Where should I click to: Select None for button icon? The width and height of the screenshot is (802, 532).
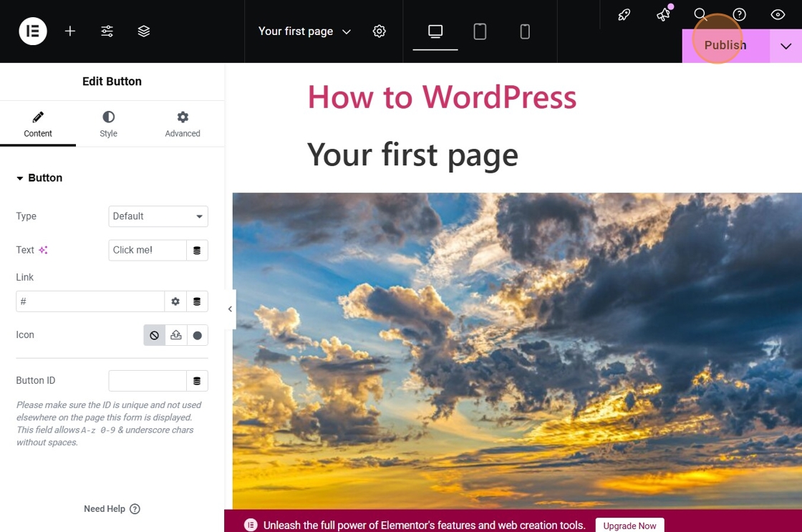tap(154, 336)
